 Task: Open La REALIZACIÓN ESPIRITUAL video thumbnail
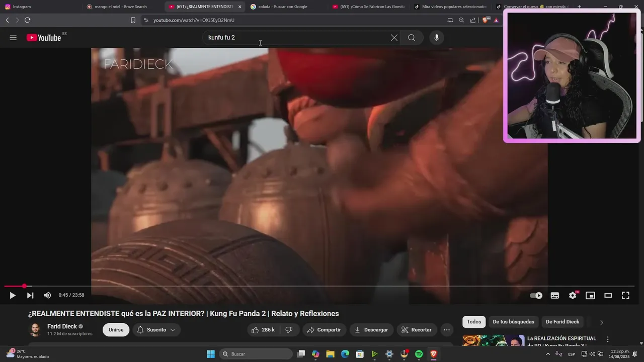(494, 340)
